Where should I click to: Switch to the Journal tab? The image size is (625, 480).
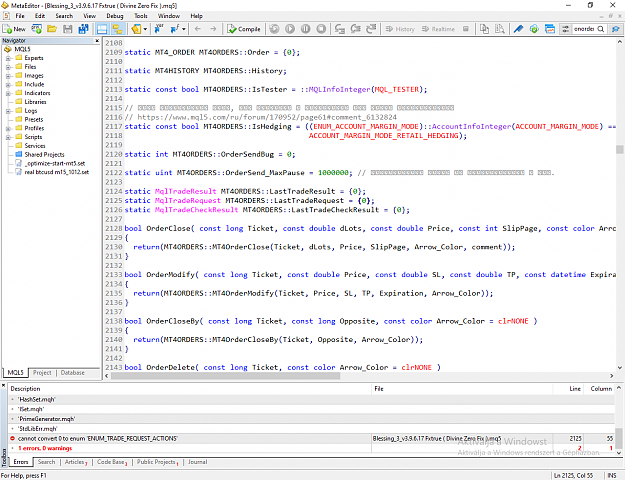click(197, 462)
